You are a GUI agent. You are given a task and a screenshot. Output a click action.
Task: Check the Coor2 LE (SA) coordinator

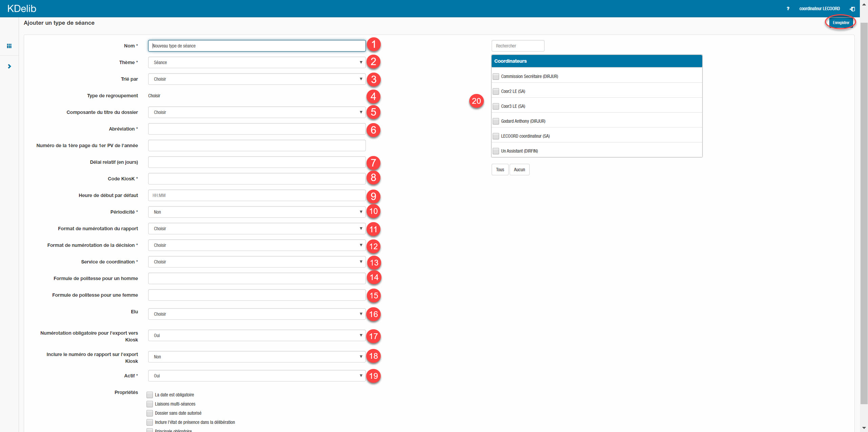pos(496,91)
